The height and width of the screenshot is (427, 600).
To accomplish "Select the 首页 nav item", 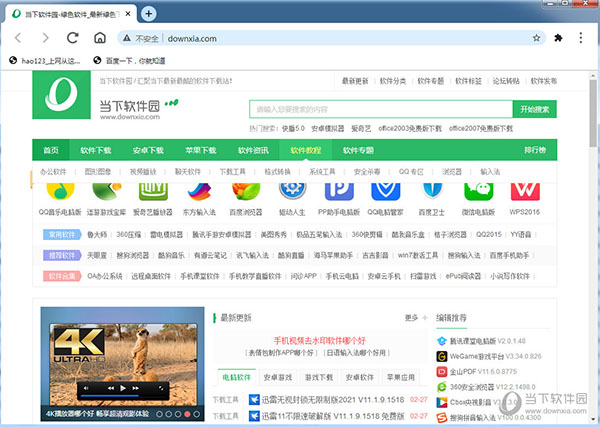I will 51,150.
